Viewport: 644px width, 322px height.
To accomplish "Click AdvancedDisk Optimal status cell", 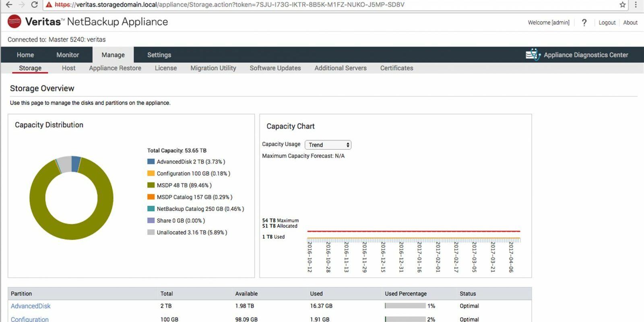I will 469,306.
